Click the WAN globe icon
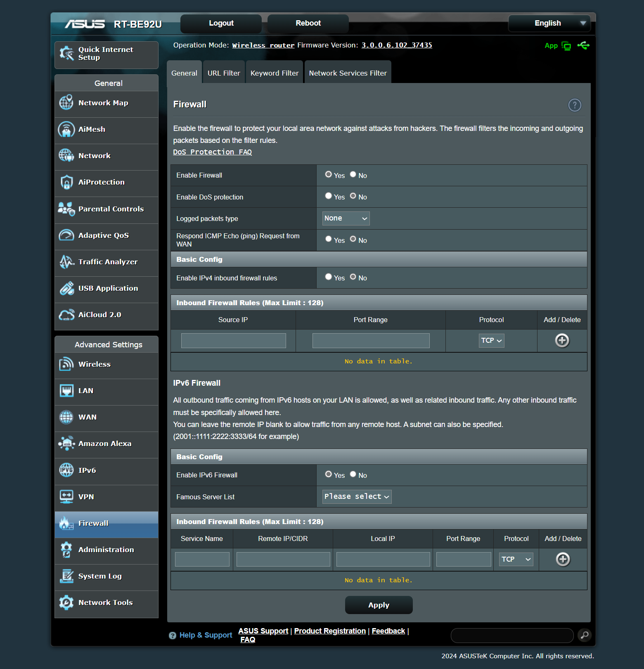This screenshot has height=669, width=644. [x=66, y=417]
